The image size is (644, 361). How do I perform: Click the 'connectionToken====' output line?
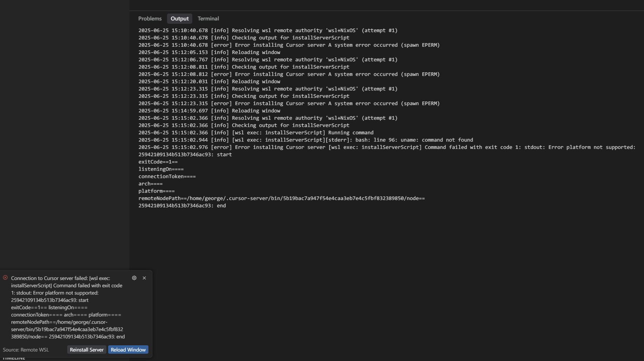pos(167,176)
